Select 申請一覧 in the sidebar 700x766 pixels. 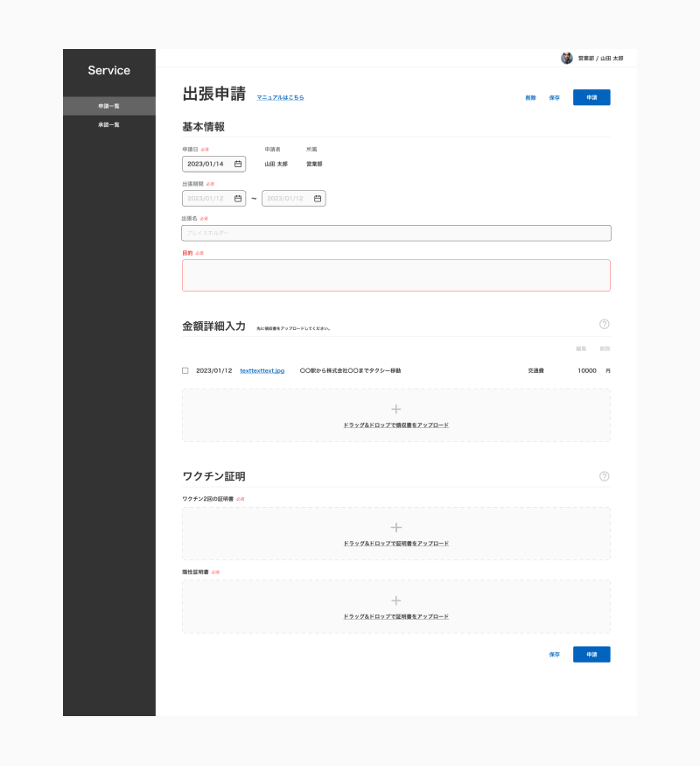(x=108, y=106)
